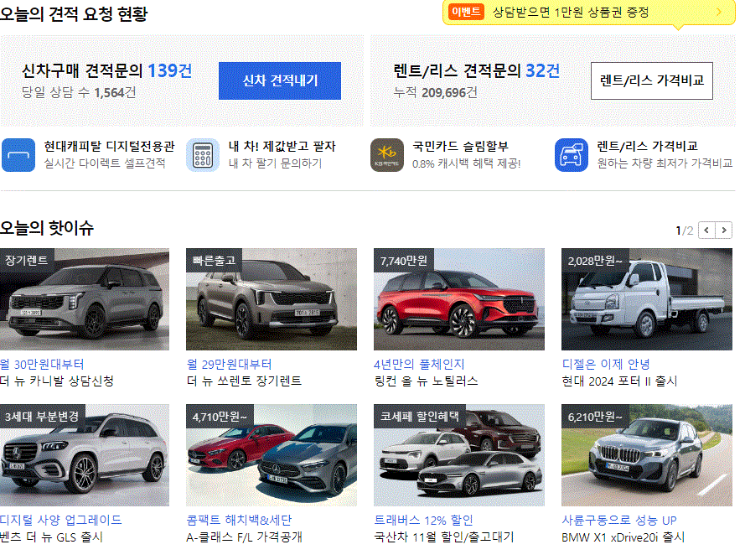
Task: Click the red Lincoln Nautilus thumbnail
Action: coord(459,299)
